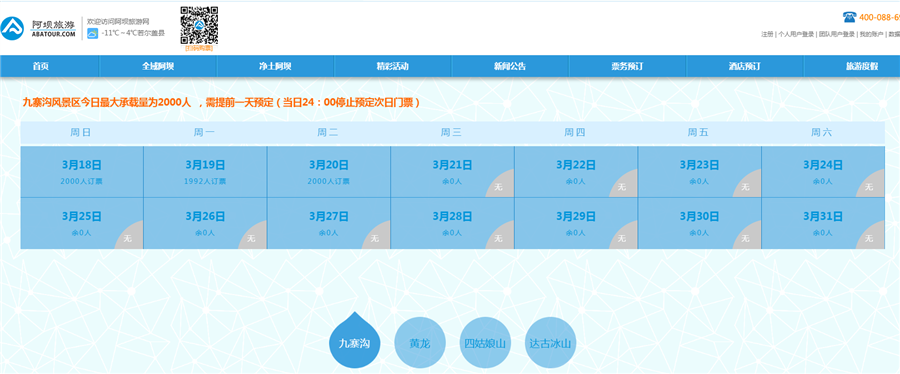Click the 3月25日 date label
Image resolution: width=900 pixels, height=374 pixels.
click(x=82, y=217)
